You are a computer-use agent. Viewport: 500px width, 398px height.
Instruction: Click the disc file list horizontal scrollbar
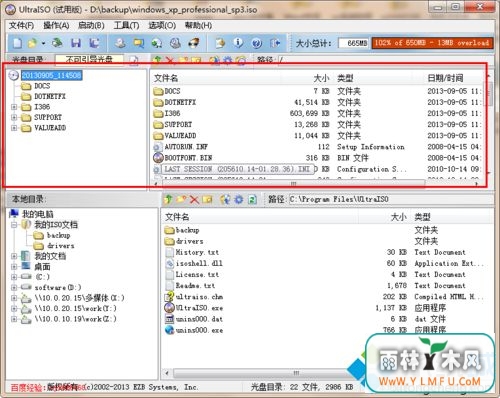tap(293, 183)
